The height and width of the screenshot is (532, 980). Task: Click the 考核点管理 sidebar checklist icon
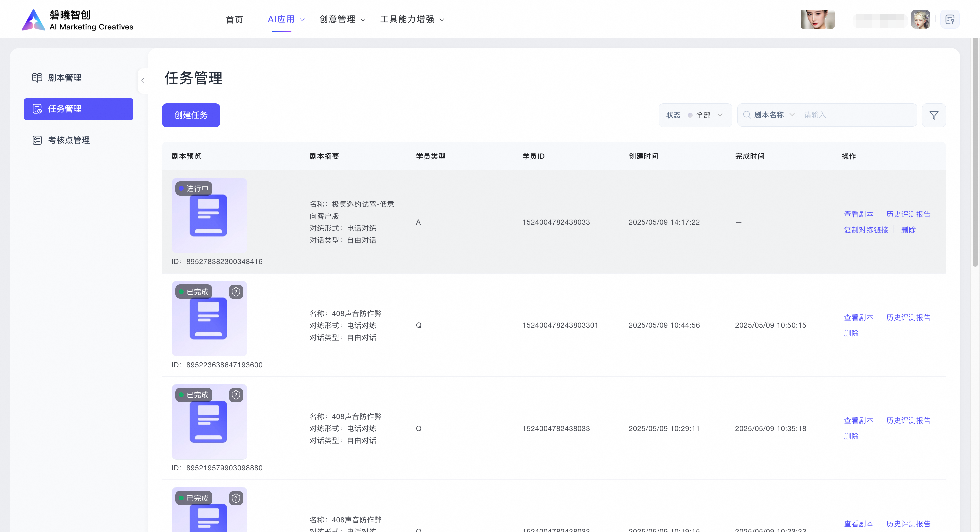[37, 140]
